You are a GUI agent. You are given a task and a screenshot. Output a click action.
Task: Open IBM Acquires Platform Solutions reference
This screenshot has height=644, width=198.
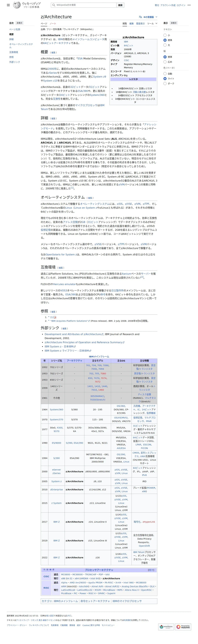coord(70,321)
